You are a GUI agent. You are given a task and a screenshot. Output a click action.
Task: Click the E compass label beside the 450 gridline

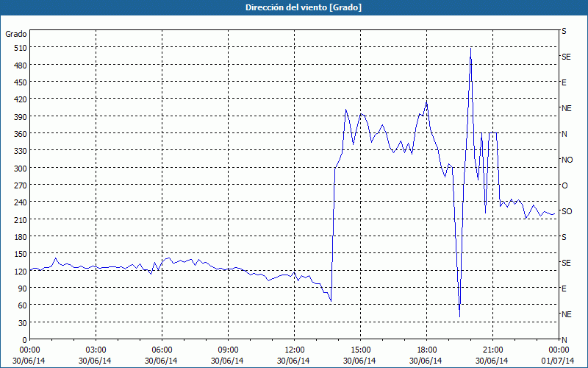tap(564, 82)
